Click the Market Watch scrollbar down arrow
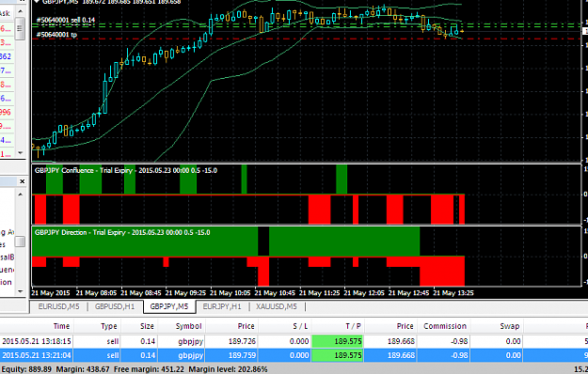 (21, 153)
